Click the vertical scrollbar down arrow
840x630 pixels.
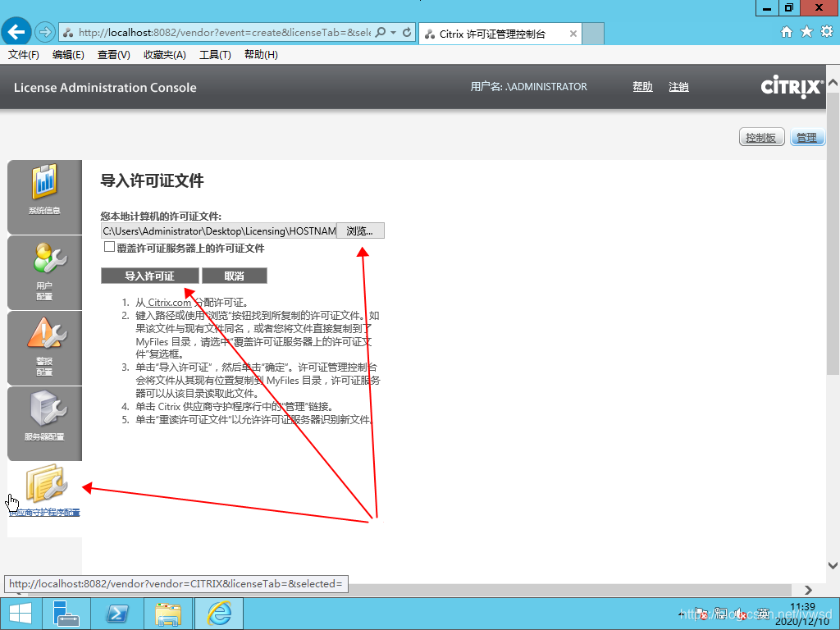tap(833, 565)
